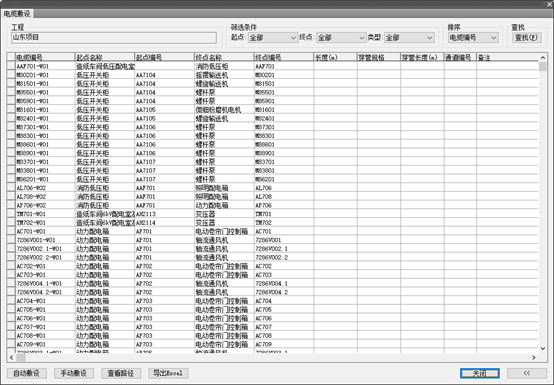Viewport: 554px width, 385px height.
Task: Click the row selector box for AAF701-W01
Action: (11, 66)
